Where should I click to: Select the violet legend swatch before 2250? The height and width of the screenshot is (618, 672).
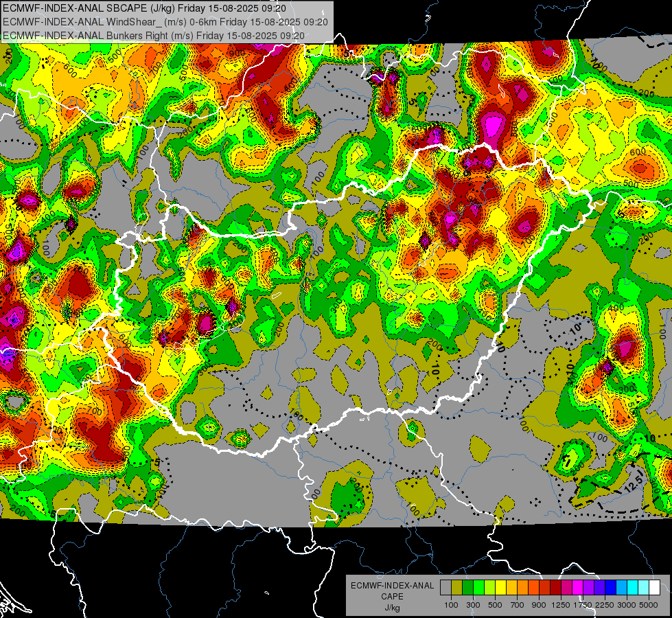tap(599, 587)
